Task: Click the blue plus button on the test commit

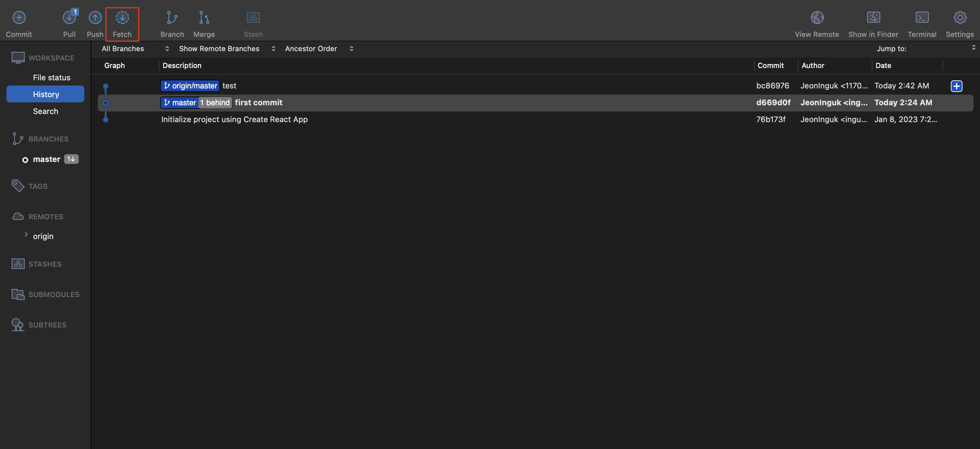Action: 956,86
